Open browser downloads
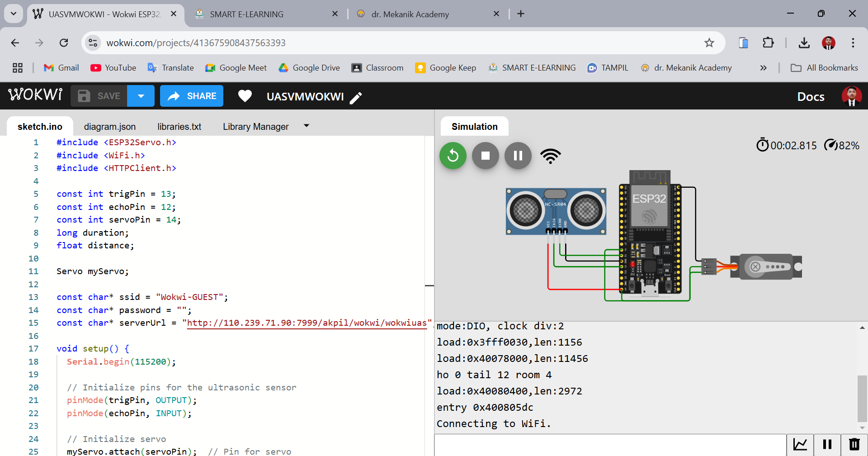Image resolution: width=868 pixels, height=456 pixels. click(804, 43)
